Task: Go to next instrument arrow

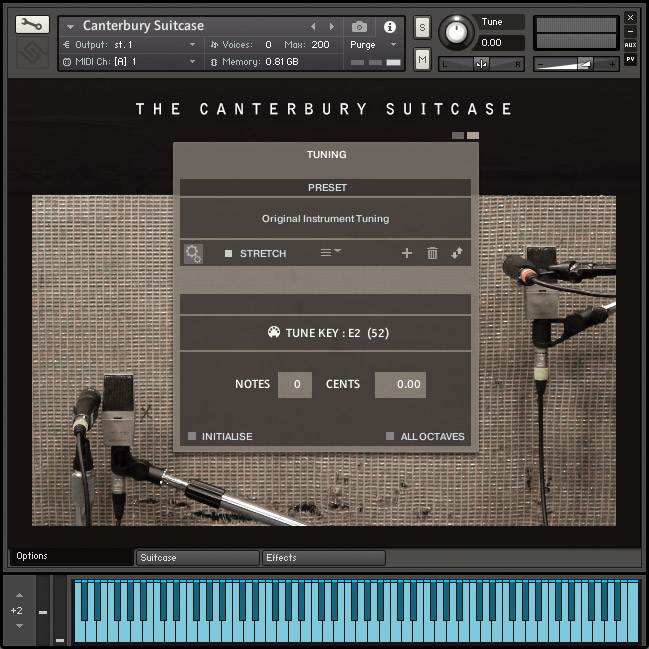Action: 332,26
